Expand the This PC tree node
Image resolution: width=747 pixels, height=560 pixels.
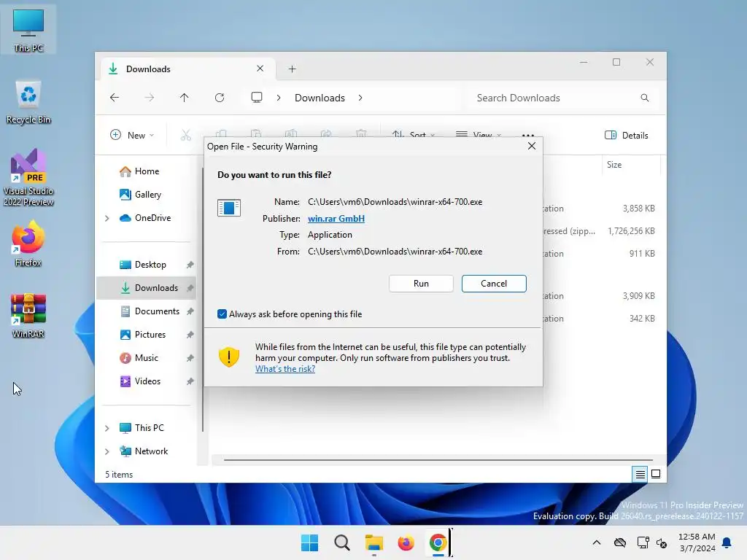point(107,428)
